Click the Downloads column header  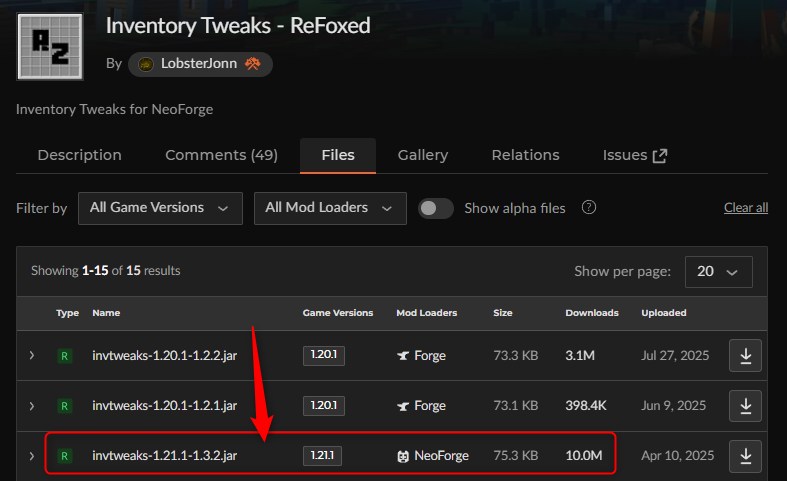592,313
